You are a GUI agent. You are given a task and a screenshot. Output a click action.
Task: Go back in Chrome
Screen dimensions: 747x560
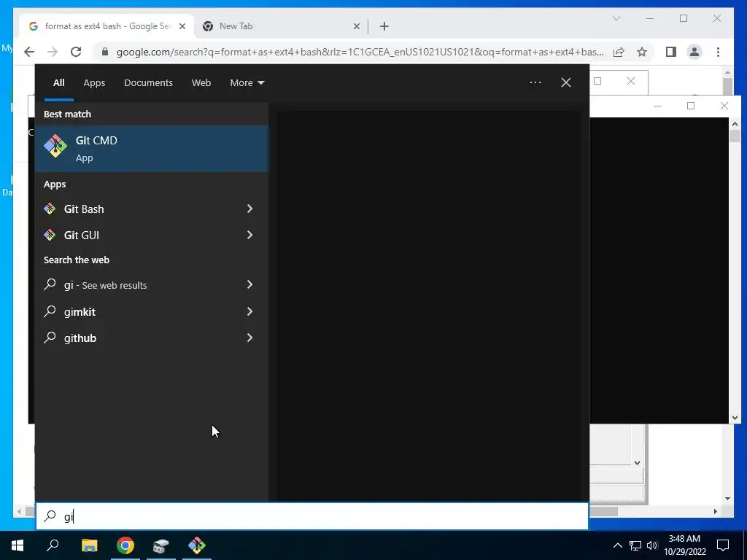click(x=29, y=52)
